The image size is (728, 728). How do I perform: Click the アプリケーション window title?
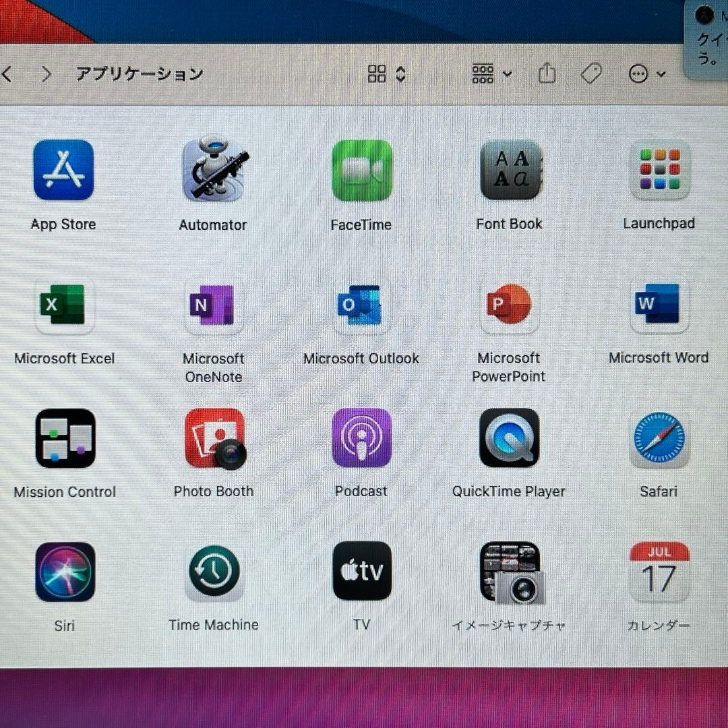tap(140, 74)
